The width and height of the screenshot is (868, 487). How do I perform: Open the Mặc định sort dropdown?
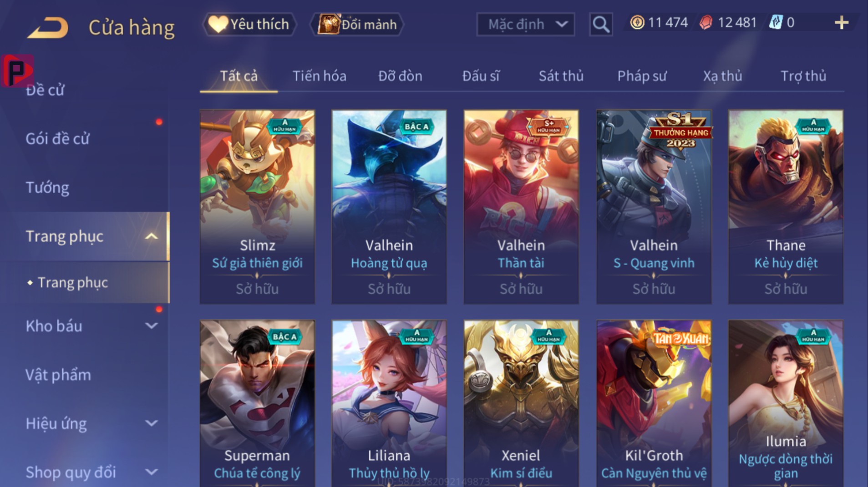pyautogui.click(x=525, y=24)
